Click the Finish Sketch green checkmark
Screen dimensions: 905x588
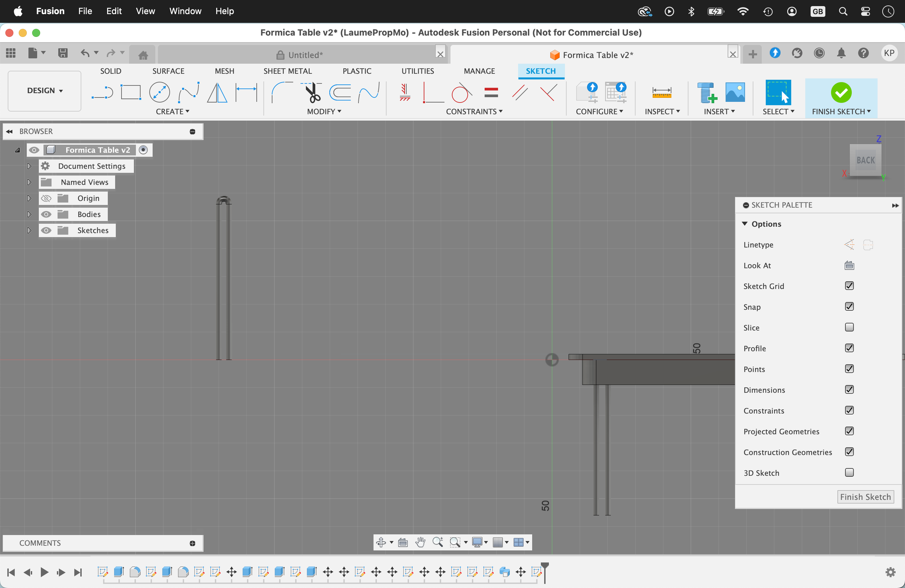(x=841, y=92)
